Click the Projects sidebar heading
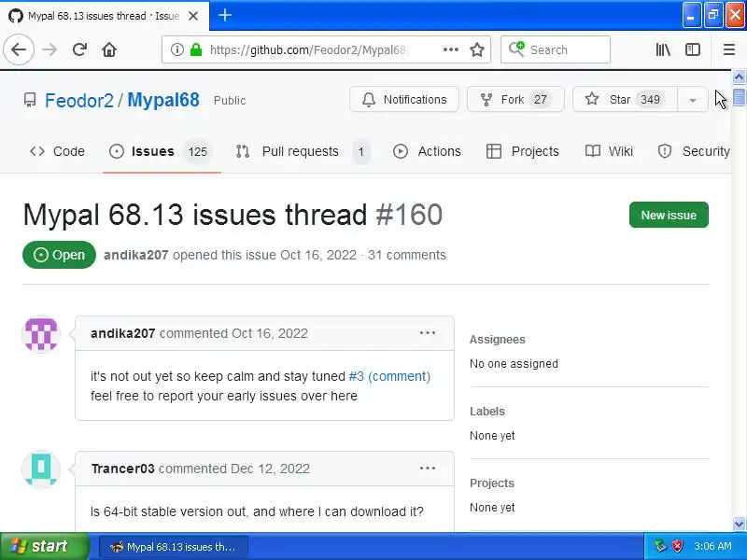The height and width of the screenshot is (560, 747). [x=492, y=483]
